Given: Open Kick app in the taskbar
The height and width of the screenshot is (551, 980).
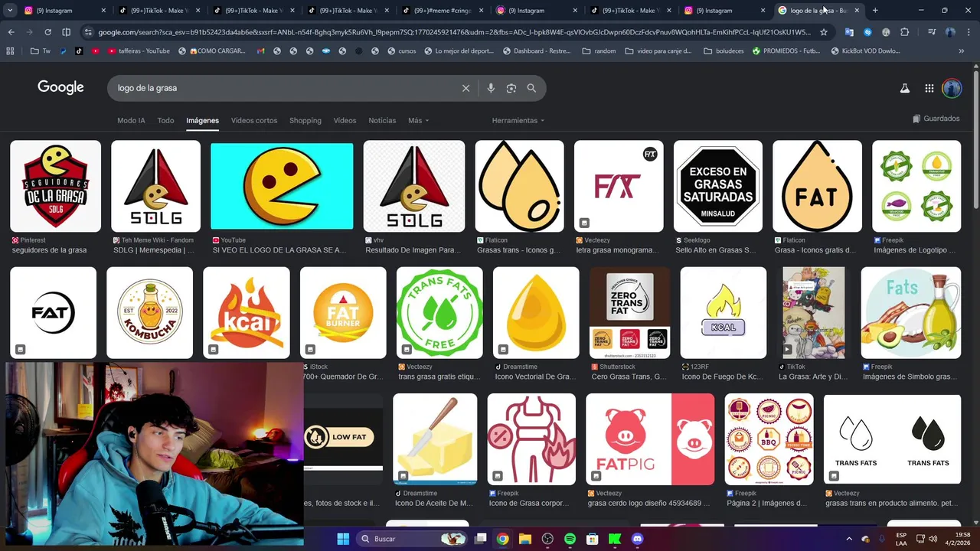Looking at the screenshot, I should point(615,539).
